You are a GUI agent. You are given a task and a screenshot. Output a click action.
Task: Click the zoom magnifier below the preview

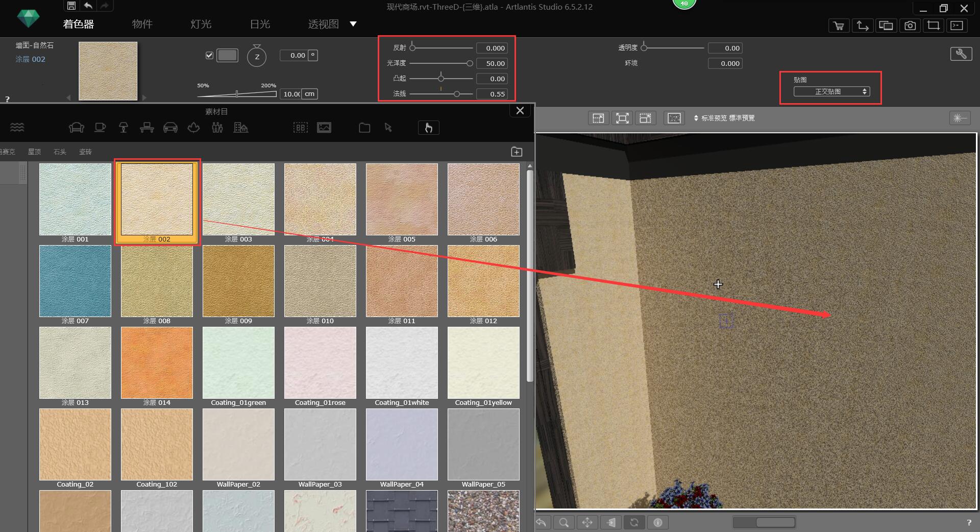click(x=564, y=522)
